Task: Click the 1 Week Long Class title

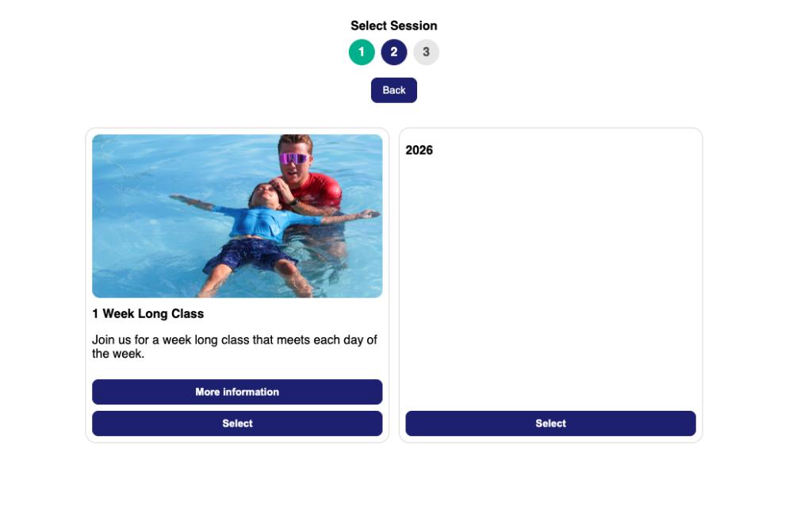Action: (148, 314)
